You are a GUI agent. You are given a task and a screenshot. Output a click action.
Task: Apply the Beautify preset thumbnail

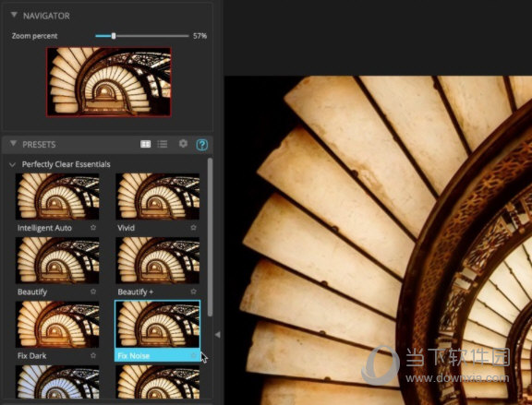57,260
